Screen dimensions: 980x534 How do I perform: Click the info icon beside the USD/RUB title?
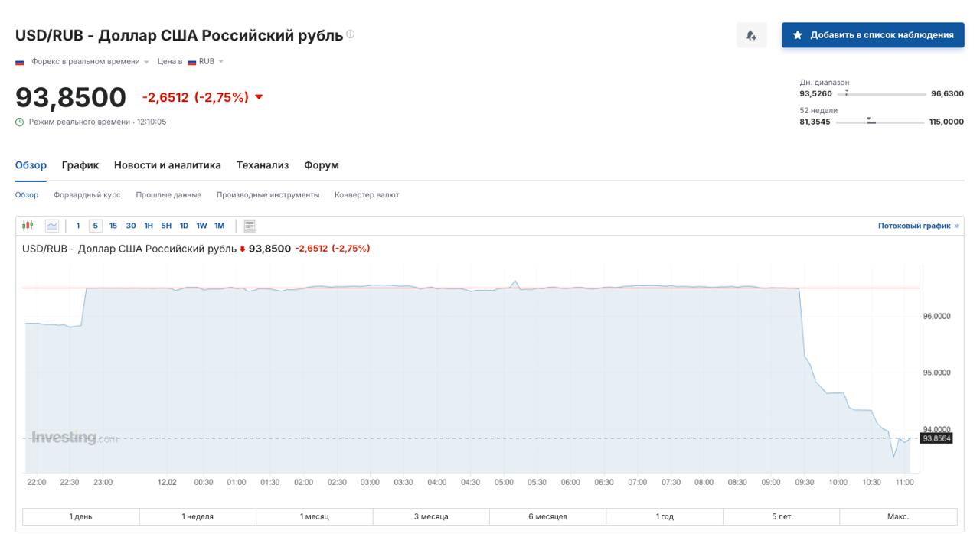pyautogui.click(x=351, y=34)
